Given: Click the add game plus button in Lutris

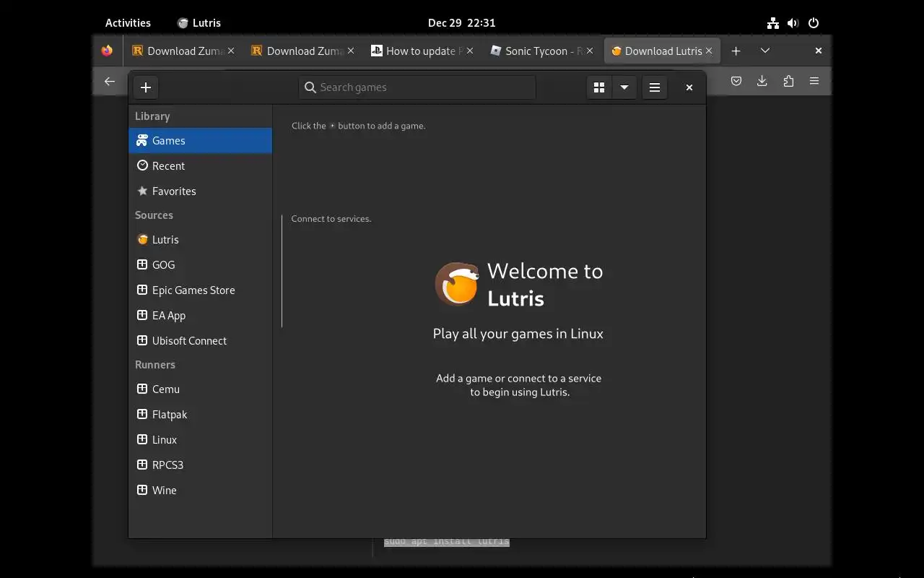Looking at the screenshot, I should (146, 87).
